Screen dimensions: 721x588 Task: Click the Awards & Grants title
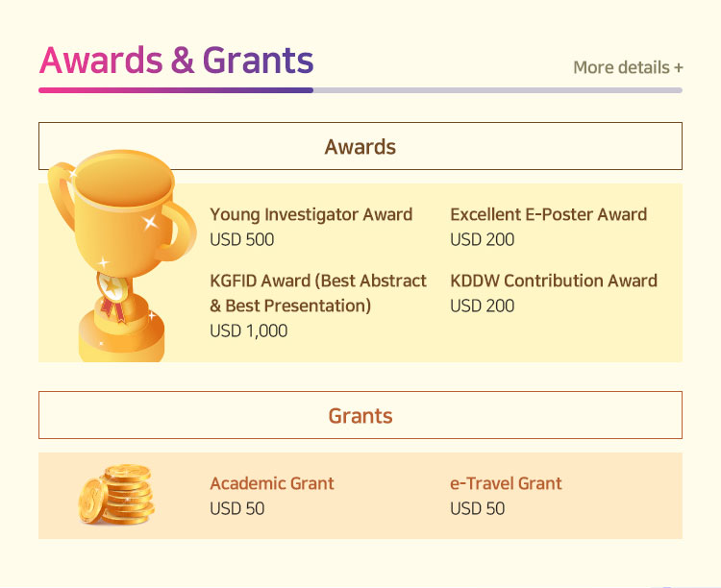(176, 61)
